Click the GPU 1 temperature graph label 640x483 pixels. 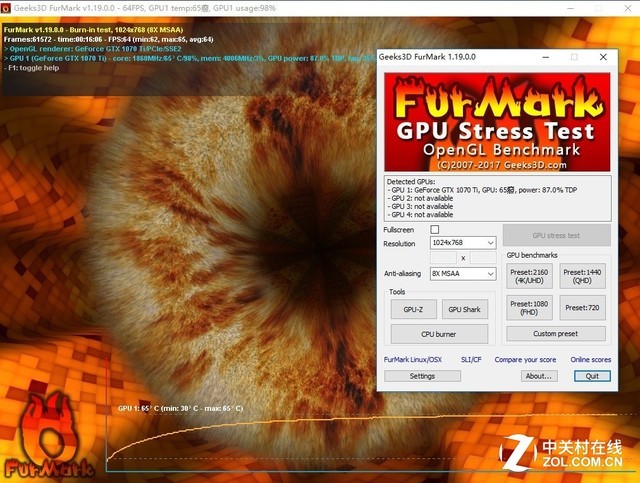click(180, 408)
